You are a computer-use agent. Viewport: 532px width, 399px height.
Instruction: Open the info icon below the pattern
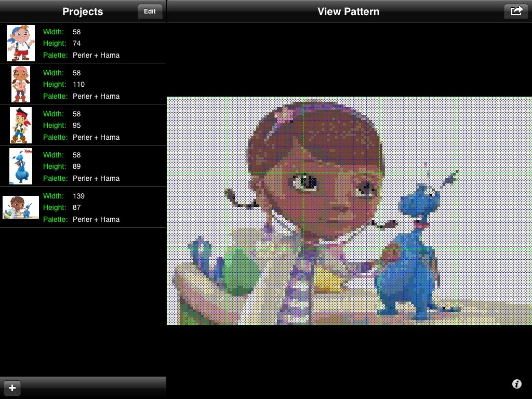[x=516, y=384]
